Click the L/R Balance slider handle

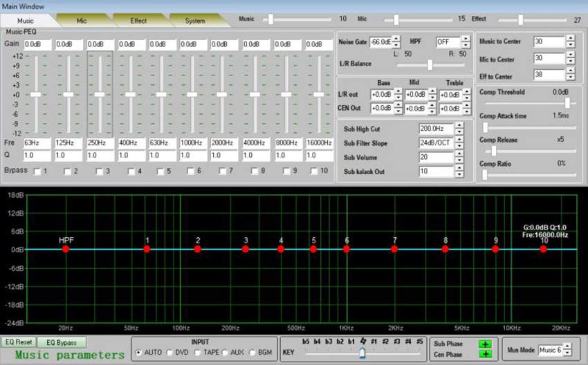(x=430, y=64)
